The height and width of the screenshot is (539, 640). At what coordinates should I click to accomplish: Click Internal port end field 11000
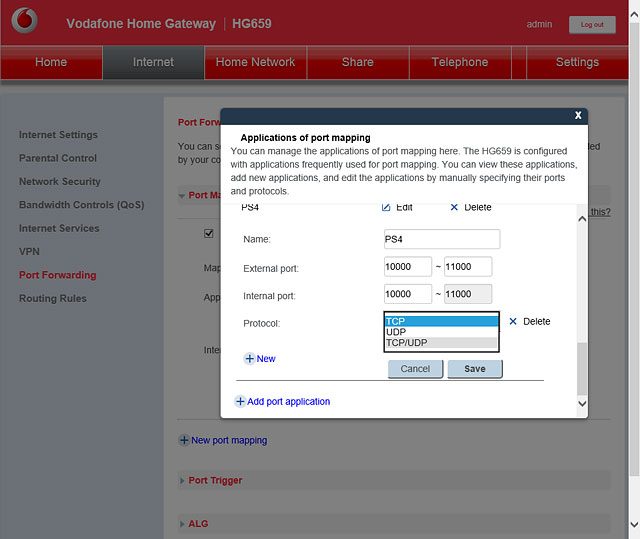[x=468, y=294]
